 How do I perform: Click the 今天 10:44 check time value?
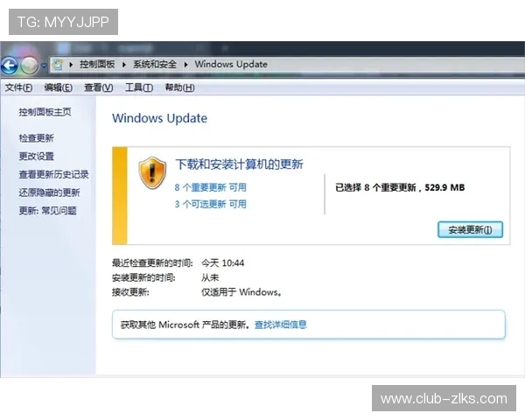point(222,262)
